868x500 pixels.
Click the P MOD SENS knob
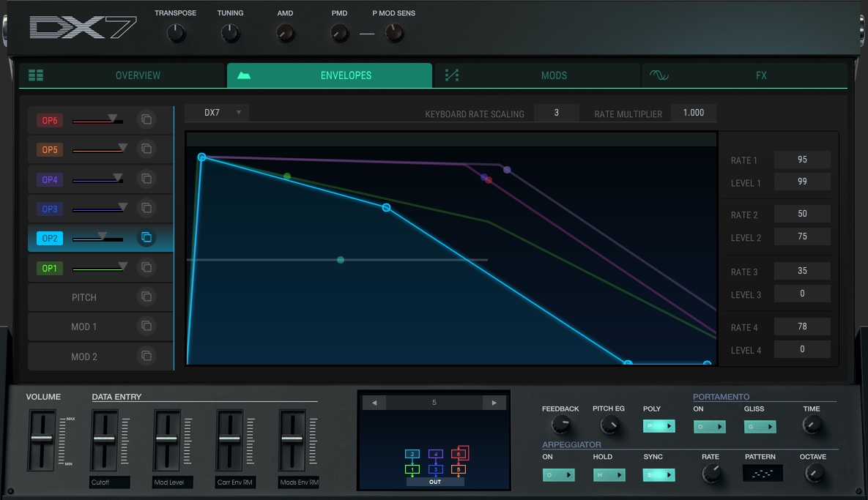point(394,34)
